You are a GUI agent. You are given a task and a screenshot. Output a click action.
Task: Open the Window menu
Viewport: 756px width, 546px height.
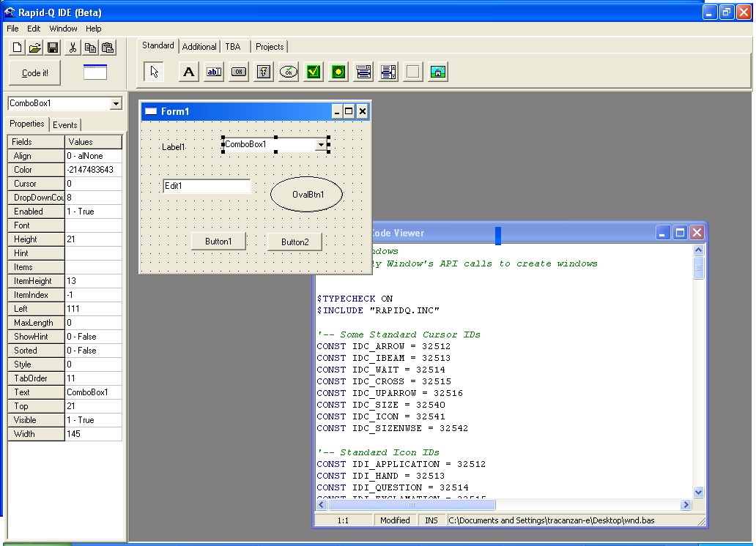tap(63, 29)
